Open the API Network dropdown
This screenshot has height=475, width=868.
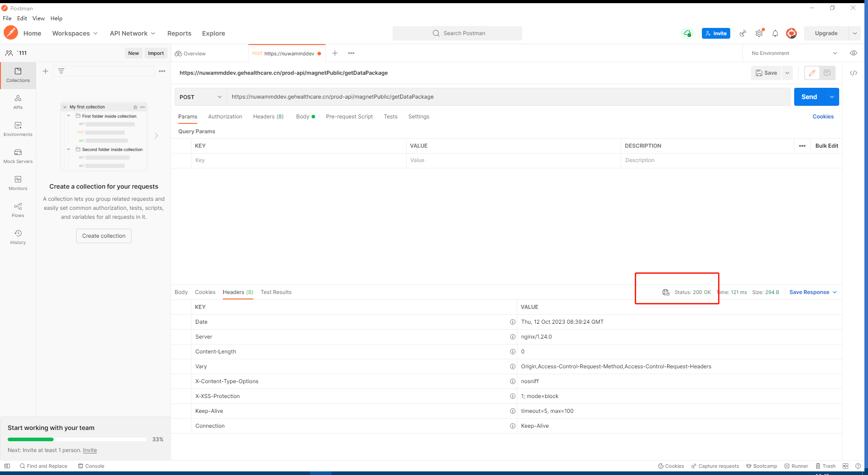pyautogui.click(x=132, y=33)
